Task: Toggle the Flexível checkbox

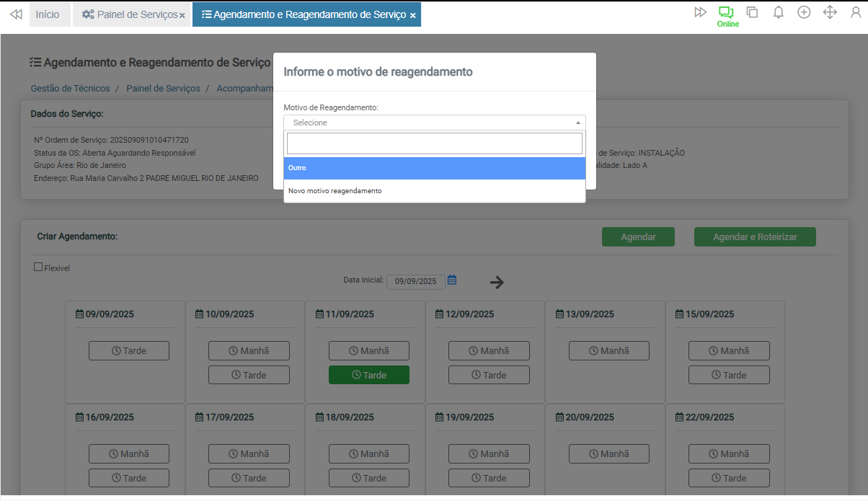Action: [39, 267]
